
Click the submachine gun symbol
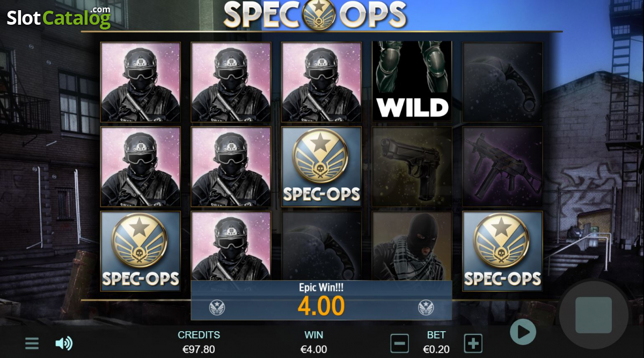[502, 167]
